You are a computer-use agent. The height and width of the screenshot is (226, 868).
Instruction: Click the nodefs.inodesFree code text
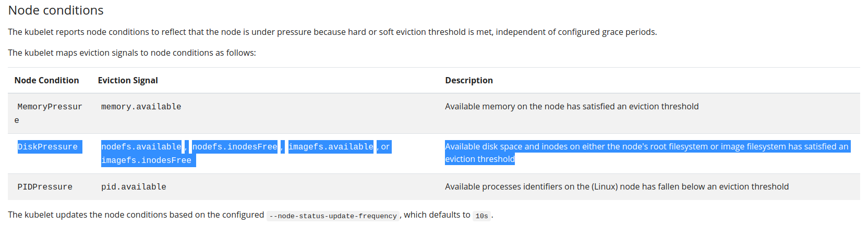(x=235, y=147)
